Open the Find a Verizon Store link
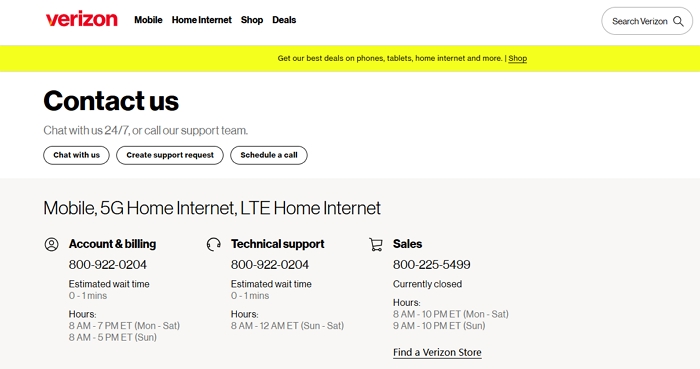This screenshot has height=369, width=700. pyautogui.click(x=437, y=352)
